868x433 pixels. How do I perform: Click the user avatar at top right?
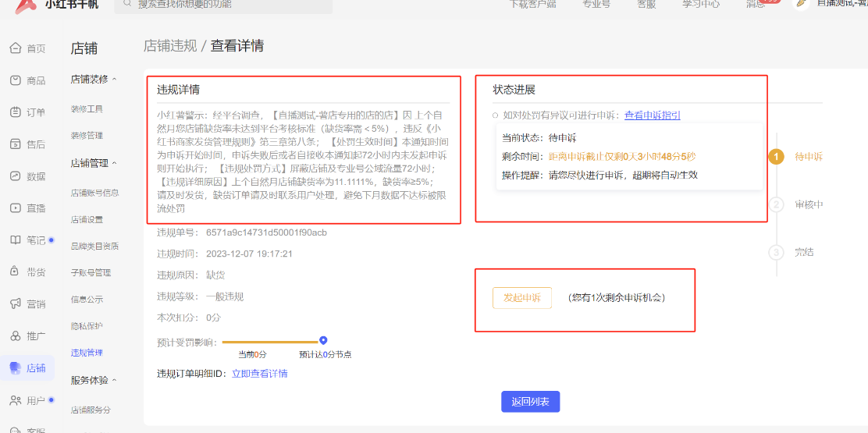(x=801, y=3)
